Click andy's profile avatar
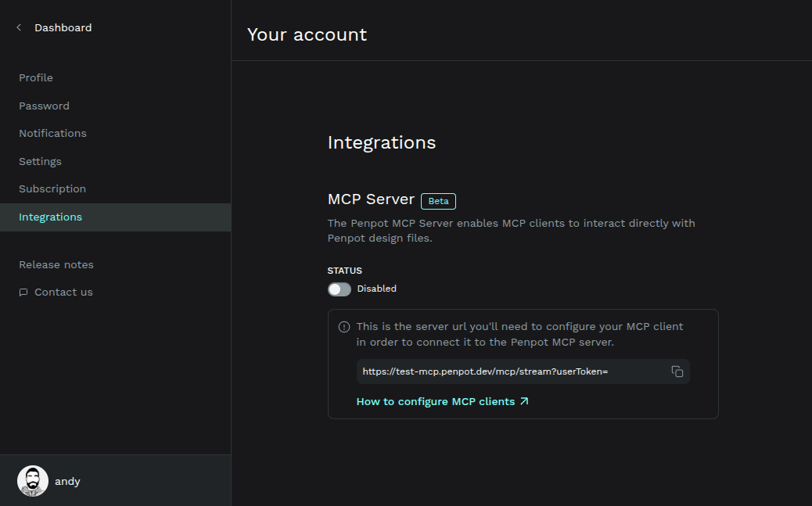The width and height of the screenshot is (812, 506). (x=32, y=480)
